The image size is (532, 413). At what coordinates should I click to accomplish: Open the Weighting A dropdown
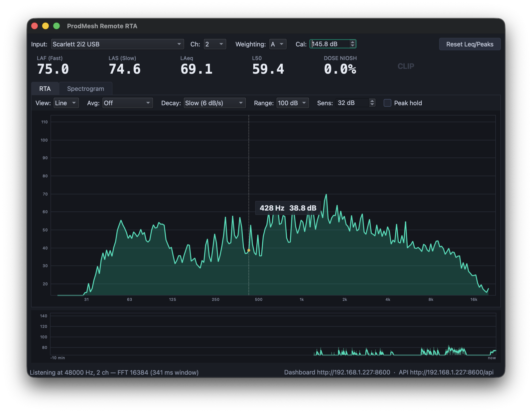click(x=278, y=44)
